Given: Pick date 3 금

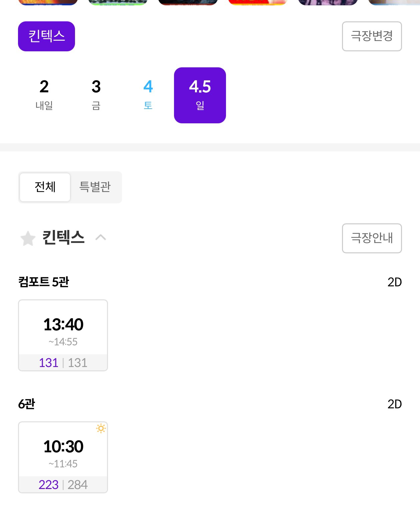Looking at the screenshot, I should point(96,95).
